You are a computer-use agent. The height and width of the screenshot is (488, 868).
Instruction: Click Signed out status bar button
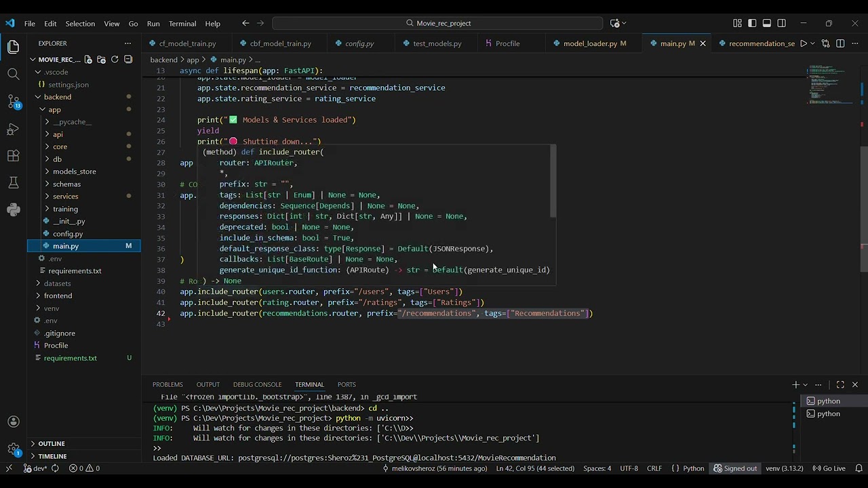[734, 468]
